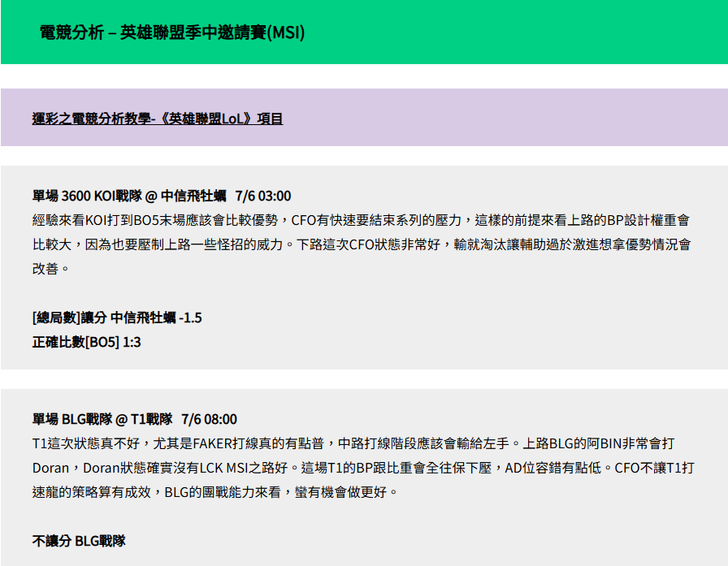Click the [總局數]讓分 中信飛牡蠣 -1.5 pick
Viewport: 728px width, 566px height.
[x=117, y=318]
